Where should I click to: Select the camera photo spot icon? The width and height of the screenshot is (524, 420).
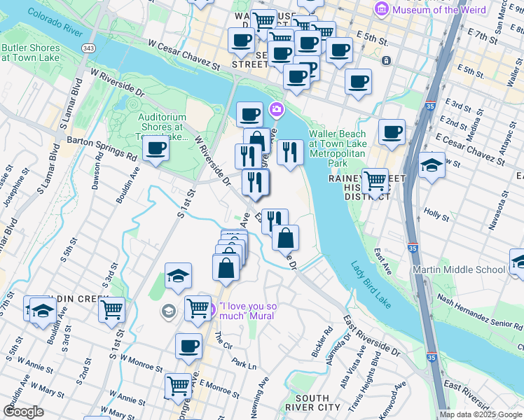coord(276,110)
